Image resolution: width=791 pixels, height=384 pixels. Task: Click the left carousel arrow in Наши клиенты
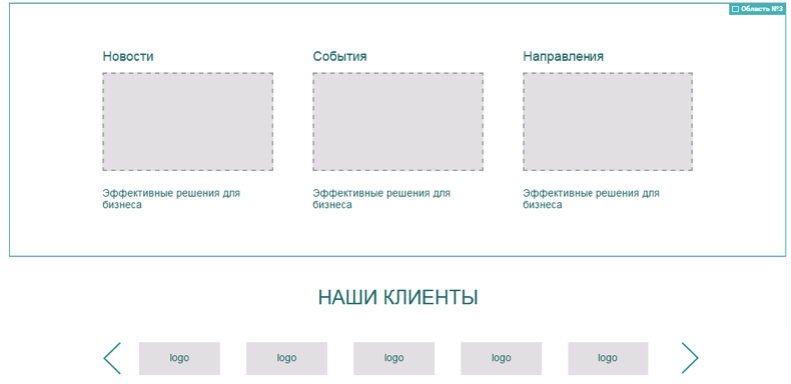pyautogui.click(x=112, y=358)
